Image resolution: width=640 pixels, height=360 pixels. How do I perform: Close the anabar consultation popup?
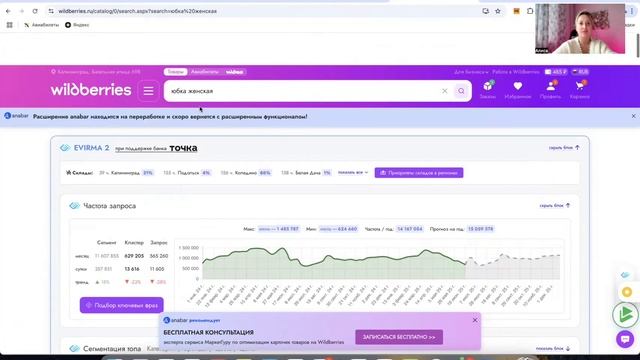[x=475, y=320]
